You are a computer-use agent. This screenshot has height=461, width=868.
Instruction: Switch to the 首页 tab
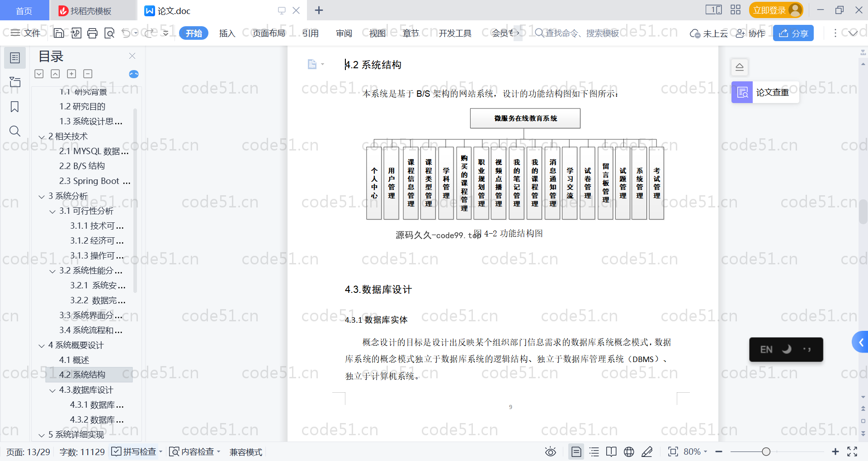pos(24,10)
